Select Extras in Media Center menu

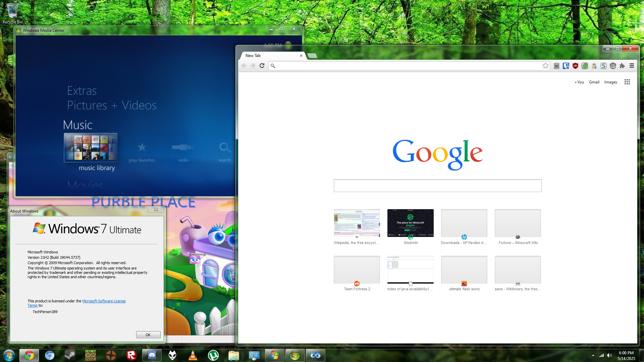tap(82, 91)
